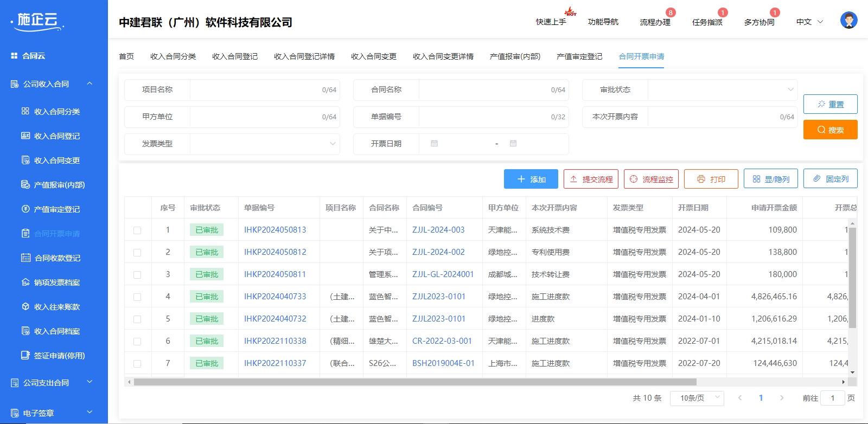The height and width of the screenshot is (424, 868).
Task: Click the 收入合同档案 sidebar icon
Action: pos(25,331)
